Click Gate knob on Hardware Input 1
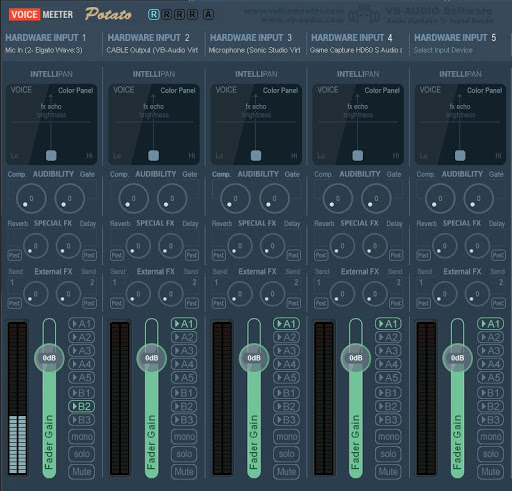This screenshot has height=491, width=512. pyautogui.click(x=70, y=199)
